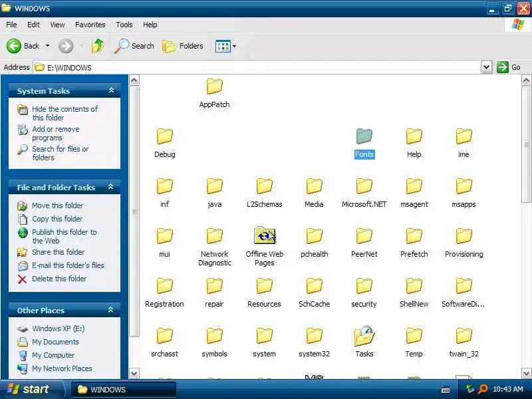Select the inf folder icon
The height and width of the screenshot is (399, 532).
coord(164,186)
